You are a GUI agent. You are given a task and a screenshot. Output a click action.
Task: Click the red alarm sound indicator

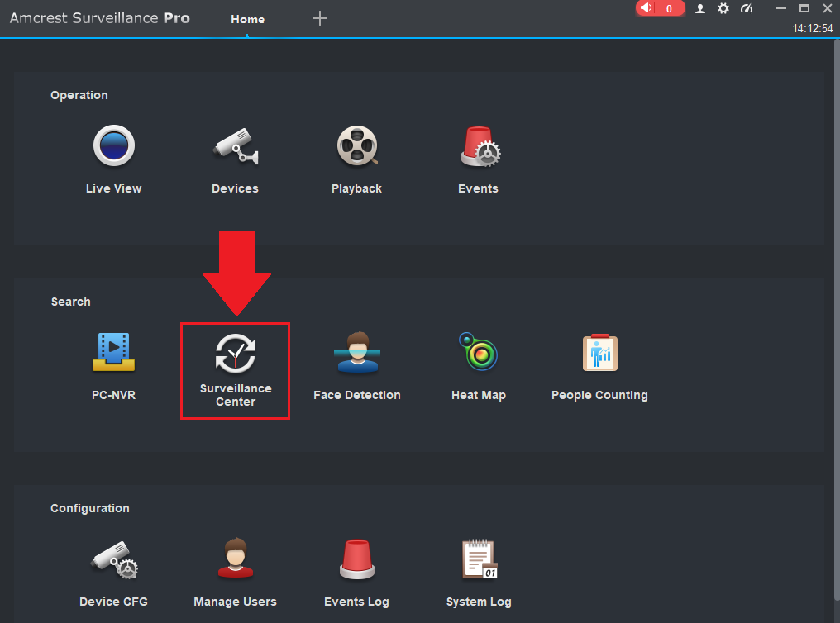660,8
